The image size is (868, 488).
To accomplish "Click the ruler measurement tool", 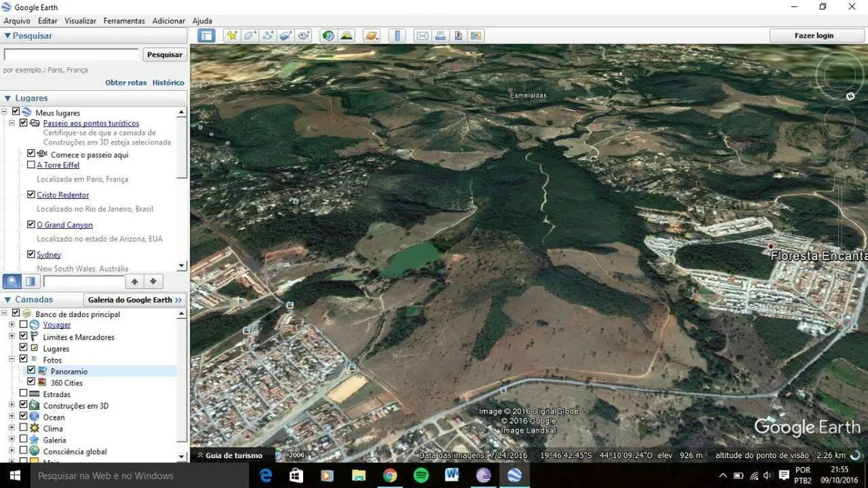I will (398, 35).
